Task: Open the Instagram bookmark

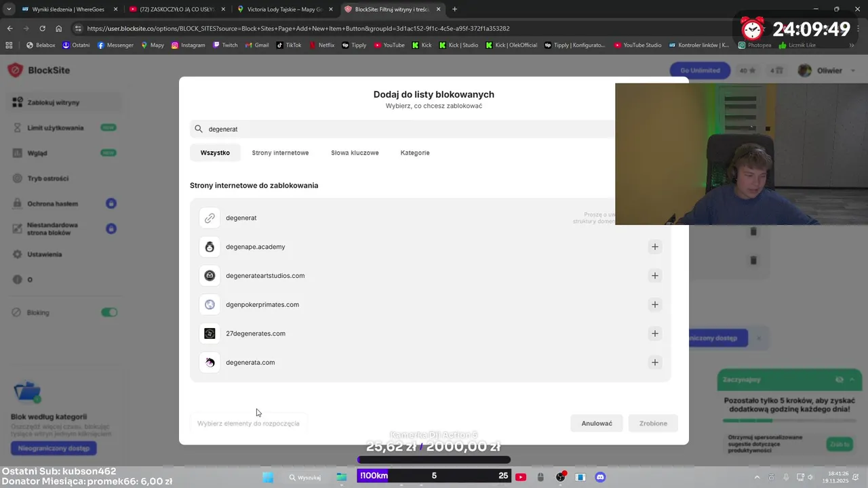Action: (188, 45)
